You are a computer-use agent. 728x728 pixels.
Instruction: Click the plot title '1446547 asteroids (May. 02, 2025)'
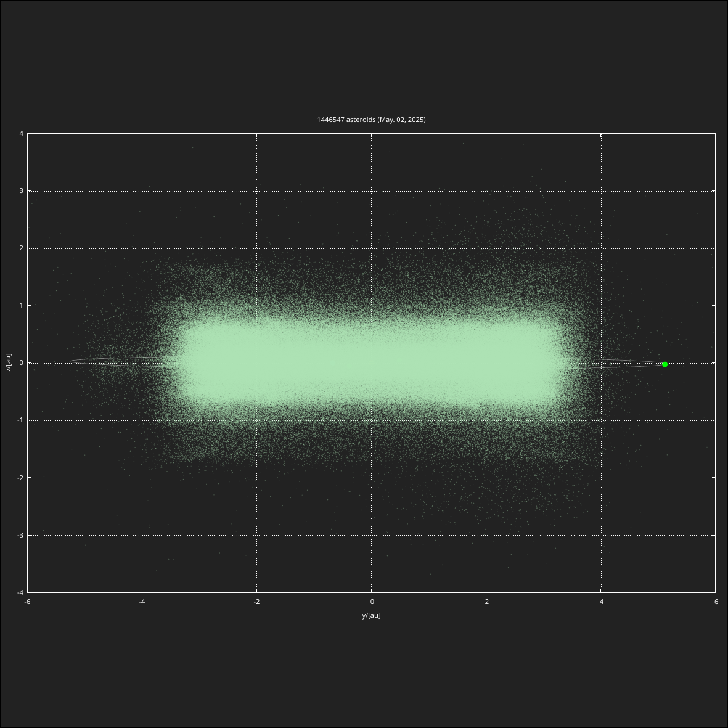(x=371, y=120)
